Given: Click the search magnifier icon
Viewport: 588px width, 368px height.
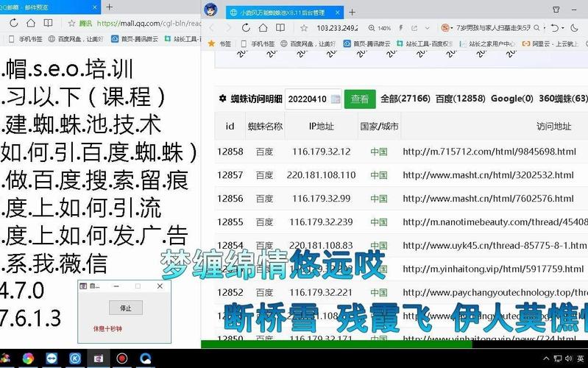Looking at the screenshot, I should [x=536, y=28].
